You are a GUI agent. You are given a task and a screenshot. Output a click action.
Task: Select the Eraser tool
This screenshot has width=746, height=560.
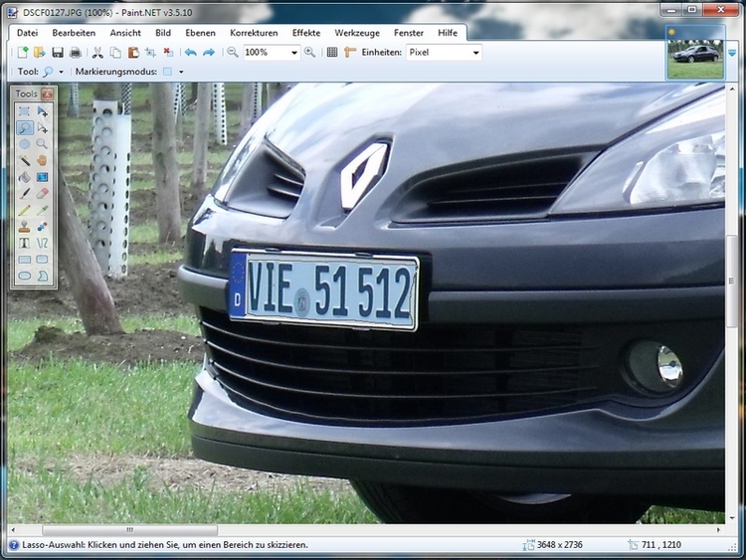coord(43,193)
